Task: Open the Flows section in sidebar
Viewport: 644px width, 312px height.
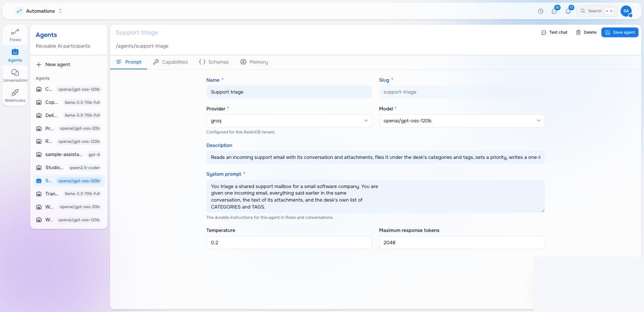Action: pyautogui.click(x=15, y=35)
